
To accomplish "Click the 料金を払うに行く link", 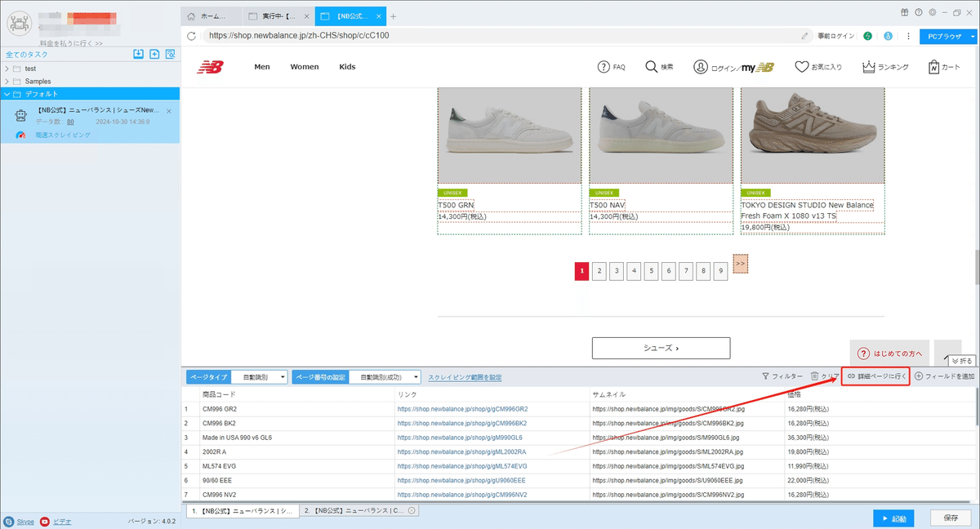I will click(71, 43).
